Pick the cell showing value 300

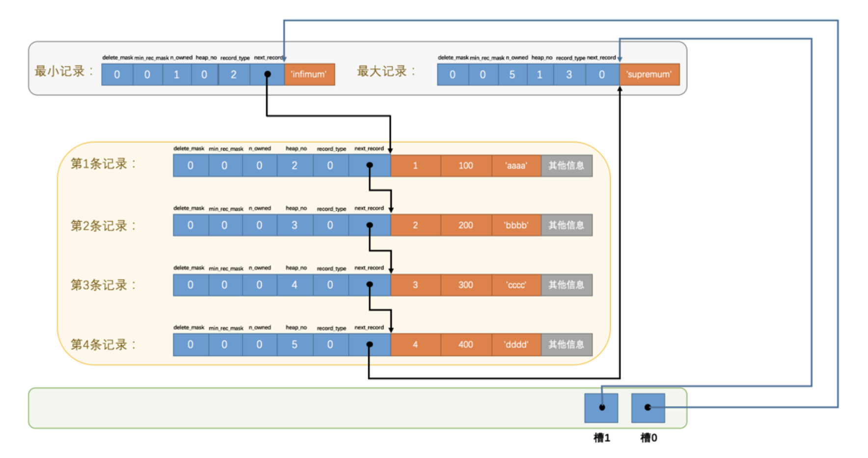pyautogui.click(x=465, y=285)
